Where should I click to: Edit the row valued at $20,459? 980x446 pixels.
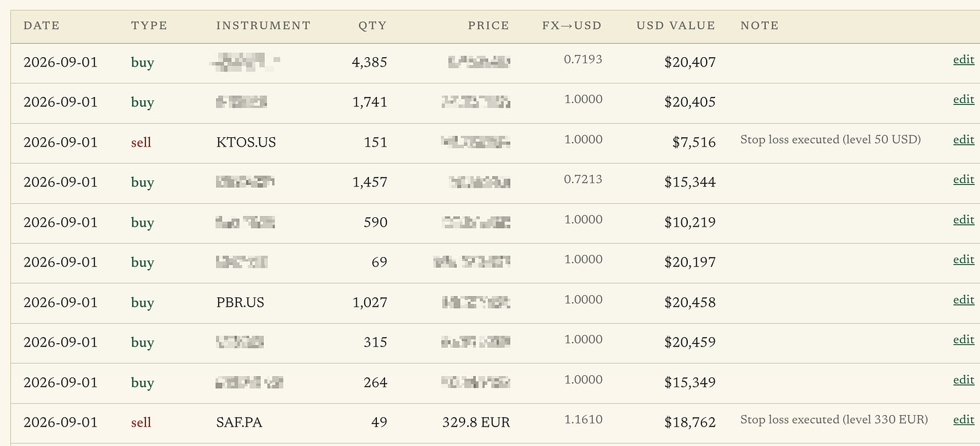pyautogui.click(x=963, y=340)
